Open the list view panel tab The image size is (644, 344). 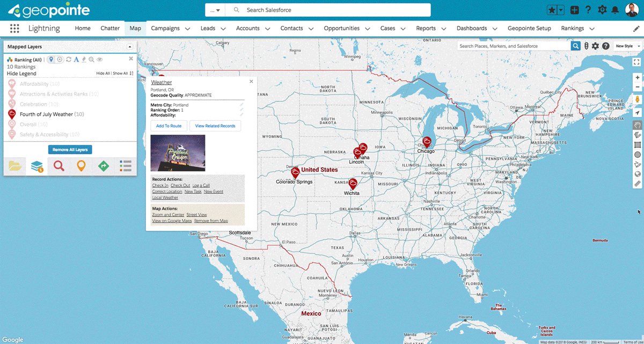126,166
